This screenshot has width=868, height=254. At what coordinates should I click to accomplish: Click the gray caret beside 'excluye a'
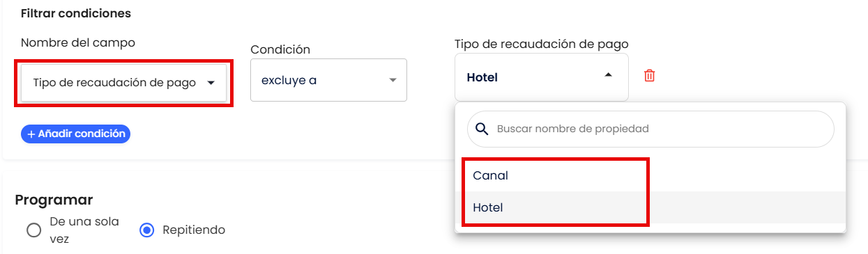pos(393,80)
